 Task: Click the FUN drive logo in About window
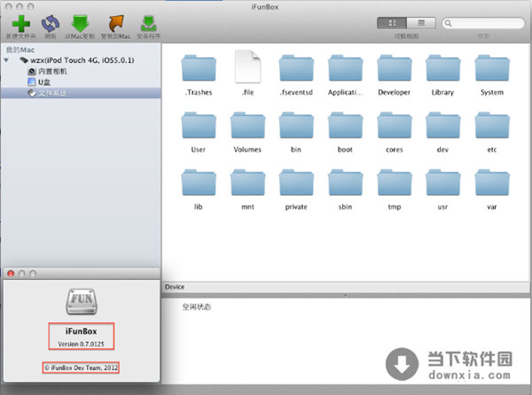(82, 301)
